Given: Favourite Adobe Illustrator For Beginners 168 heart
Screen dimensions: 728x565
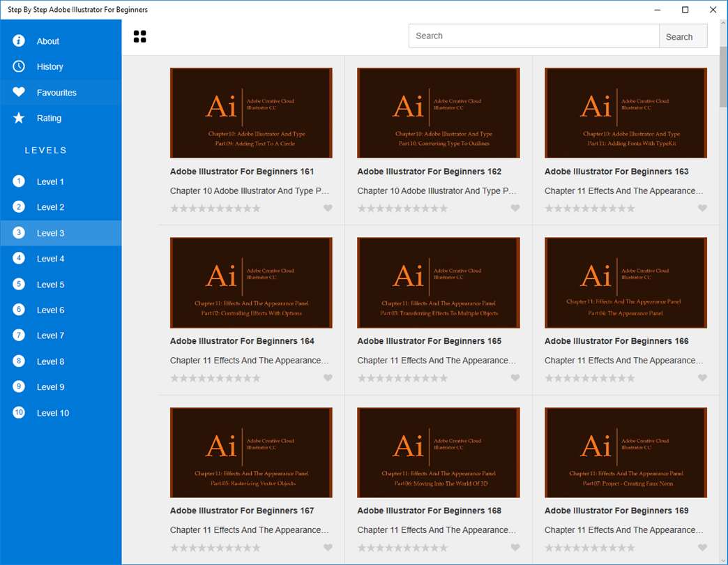Looking at the screenshot, I should [x=515, y=548].
